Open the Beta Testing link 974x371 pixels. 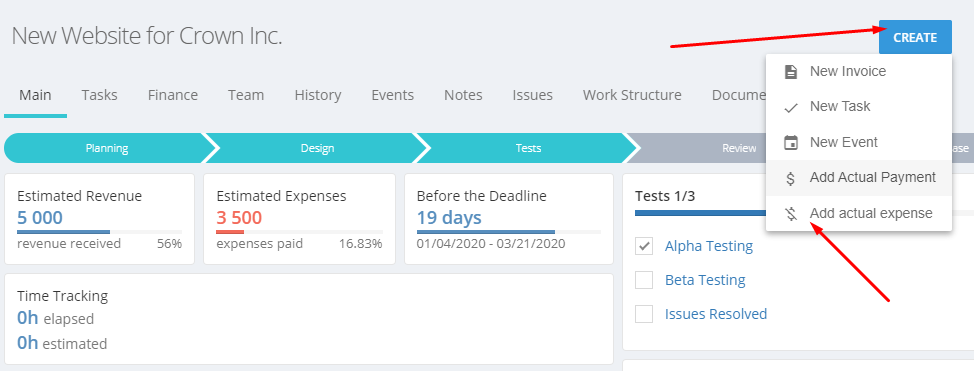[x=705, y=280]
